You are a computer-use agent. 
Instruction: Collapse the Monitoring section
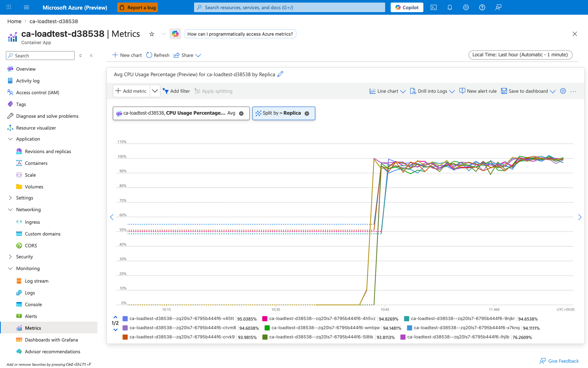pyautogui.click(x=10, y=269)
